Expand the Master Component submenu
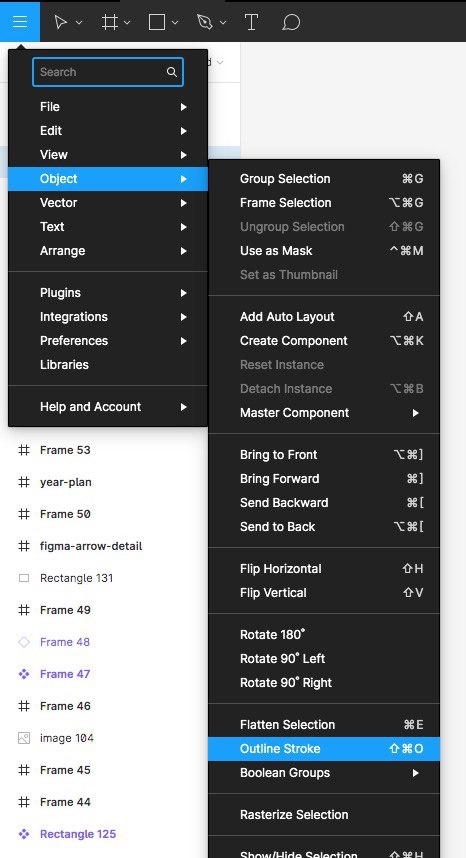The height and width of the screenshot is (858, 466). click(324, 413)
